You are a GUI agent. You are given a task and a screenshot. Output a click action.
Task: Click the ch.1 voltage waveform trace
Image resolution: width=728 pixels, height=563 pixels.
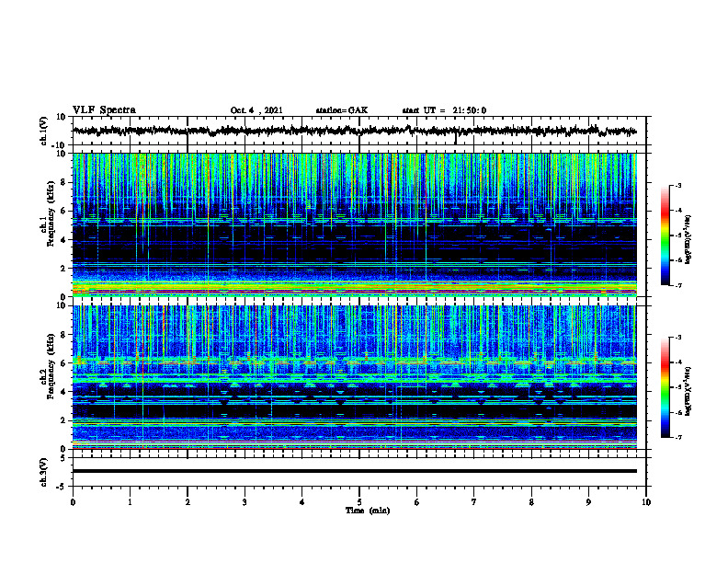tap(354, 131)
